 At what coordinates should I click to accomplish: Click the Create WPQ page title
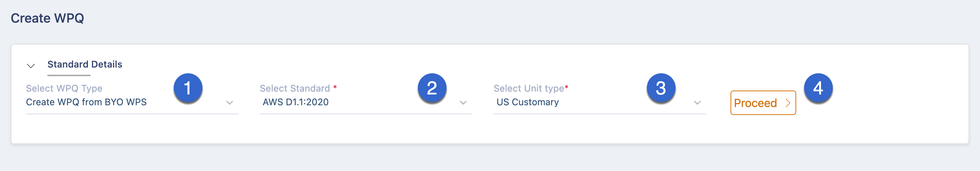point(47,18)
